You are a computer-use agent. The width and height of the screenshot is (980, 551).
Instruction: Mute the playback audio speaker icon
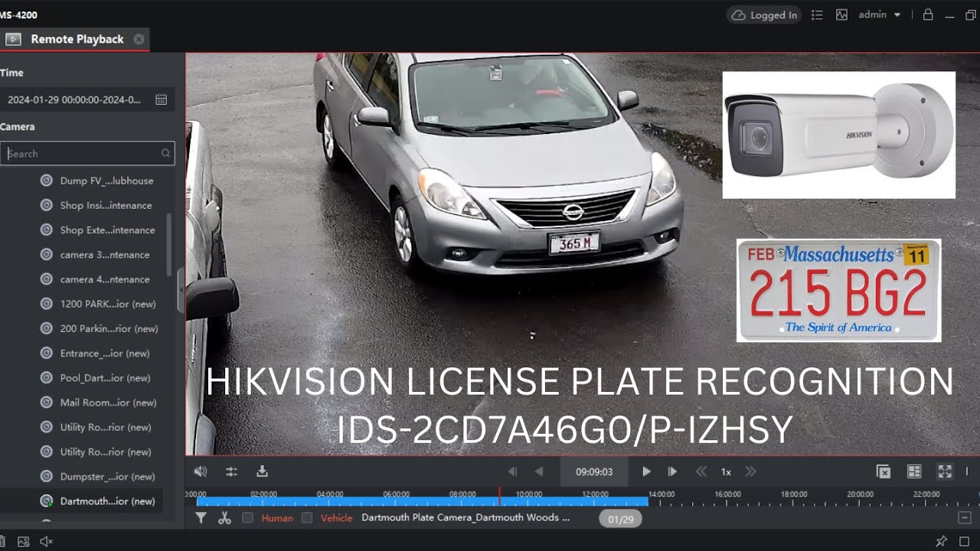tap(201, 471)
